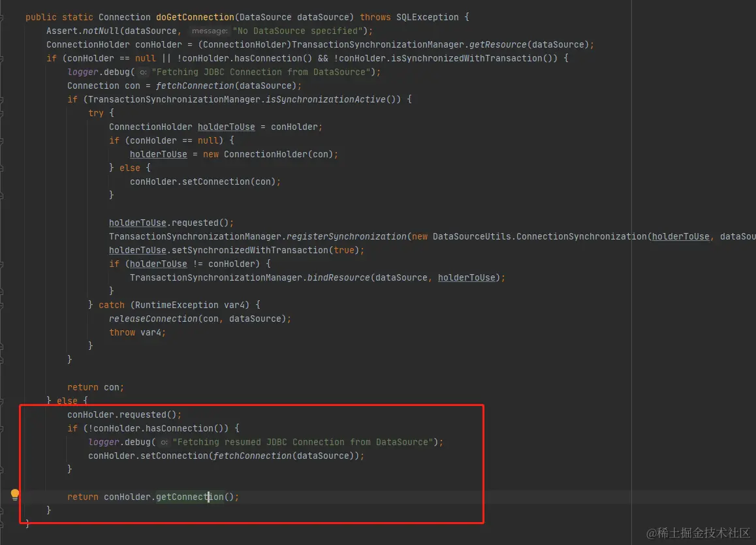Click the isSynchronizationActive method call
The image size is (756, 545).
(x=326, y=99)
